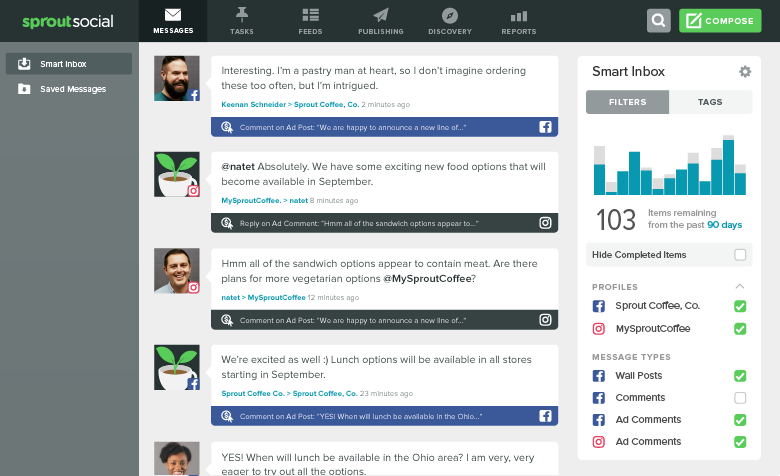Open the natet avatar photo

(177, 271)
